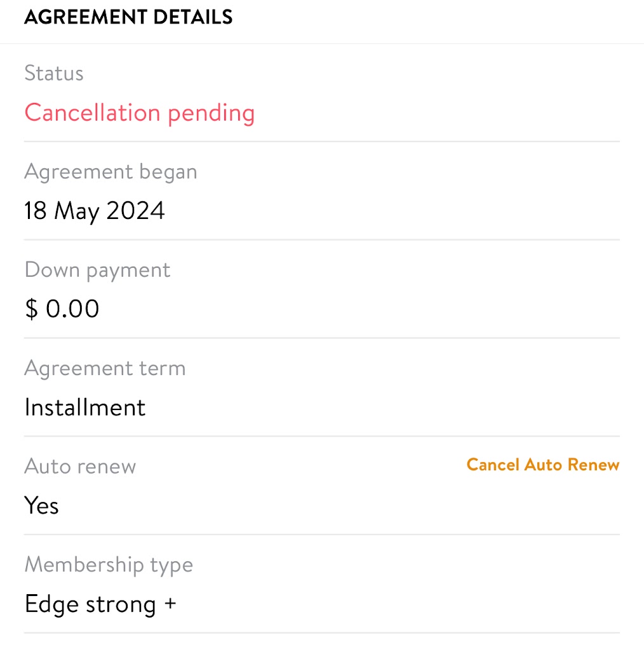The width and height of the screenshot is (644, 650).
Task: Click the Agreement began label
Action: pyautogui.click(x=111, y=172)
